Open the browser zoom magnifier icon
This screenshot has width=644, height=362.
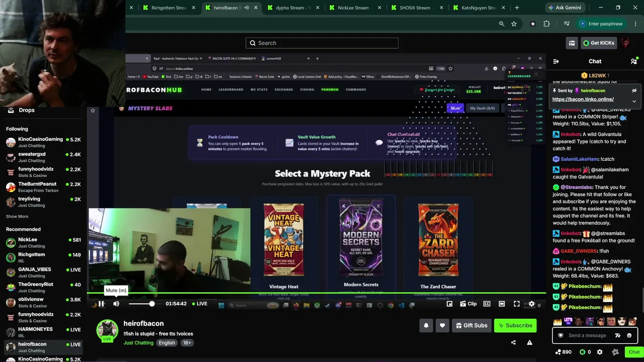(502, 24)
